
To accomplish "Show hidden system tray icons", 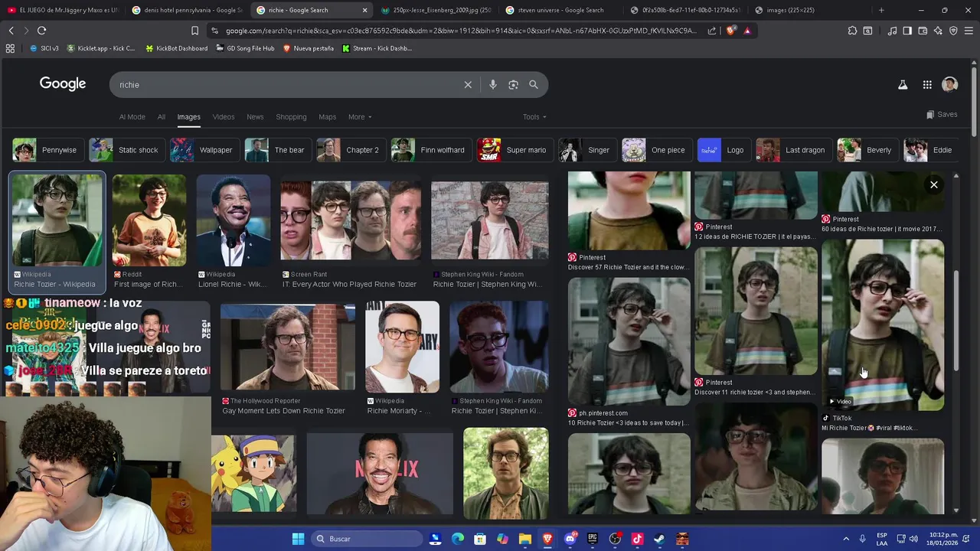I will tap(846, 539).
